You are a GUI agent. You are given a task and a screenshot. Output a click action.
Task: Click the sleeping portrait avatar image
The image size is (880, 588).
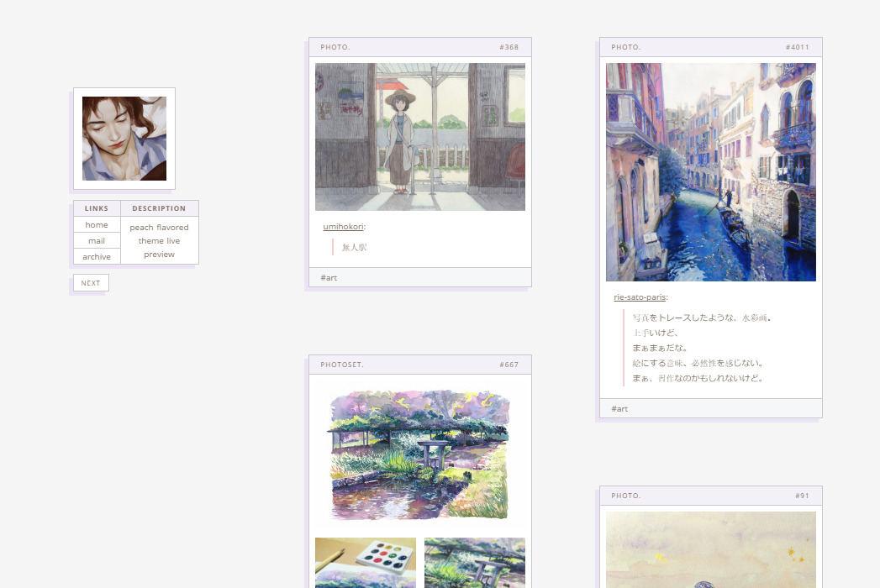click(x=124, y=139)
